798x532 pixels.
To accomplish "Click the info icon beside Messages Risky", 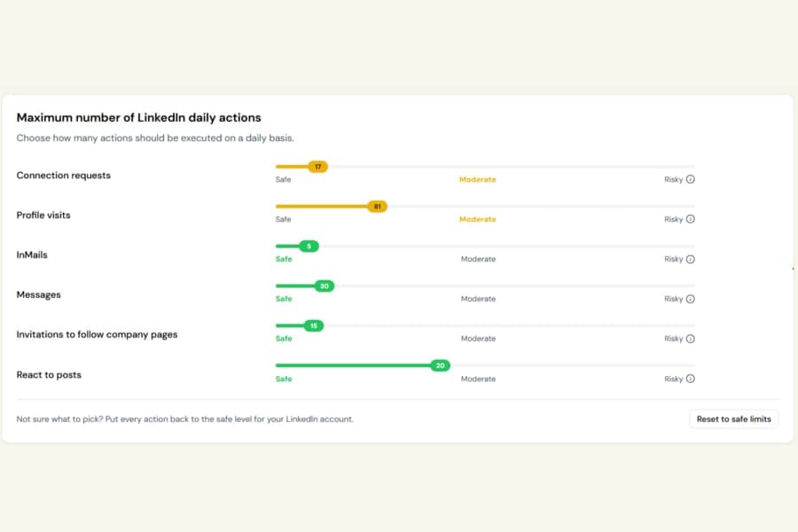I will (690, 299).
